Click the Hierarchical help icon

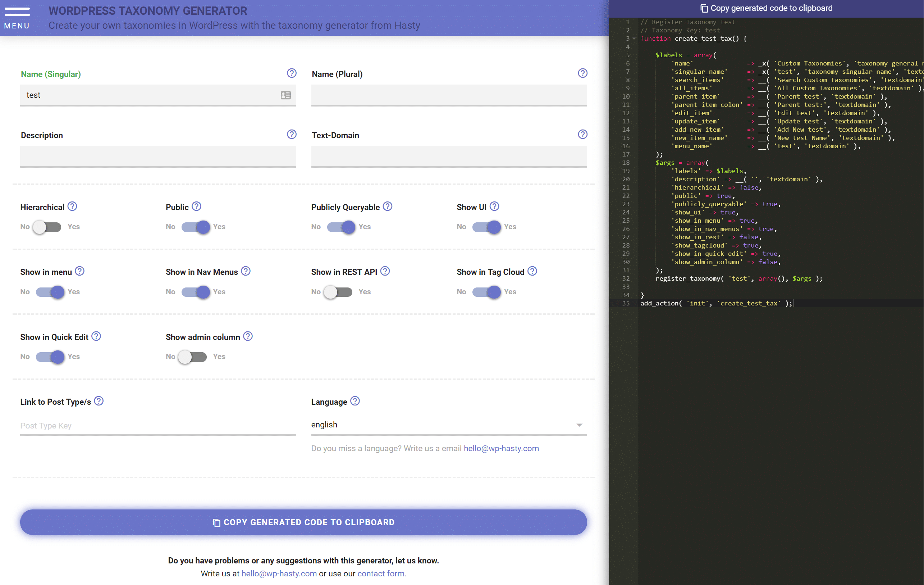pos(73,206)
